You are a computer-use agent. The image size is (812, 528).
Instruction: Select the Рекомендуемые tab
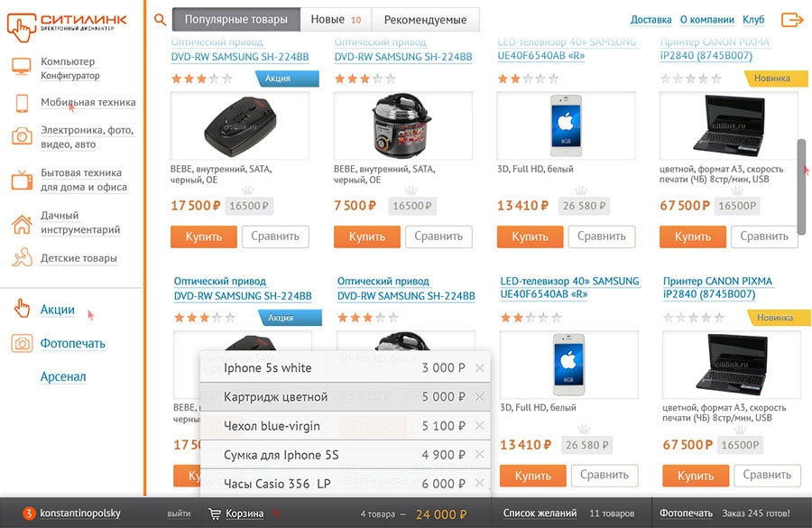(425, 19)
